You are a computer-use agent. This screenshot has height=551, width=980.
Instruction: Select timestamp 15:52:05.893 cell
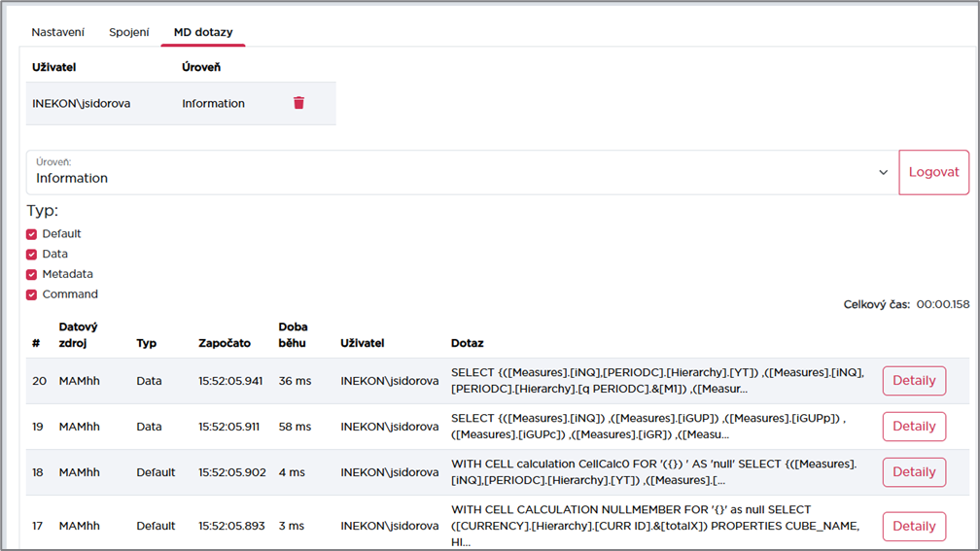[x=231, y=526]
